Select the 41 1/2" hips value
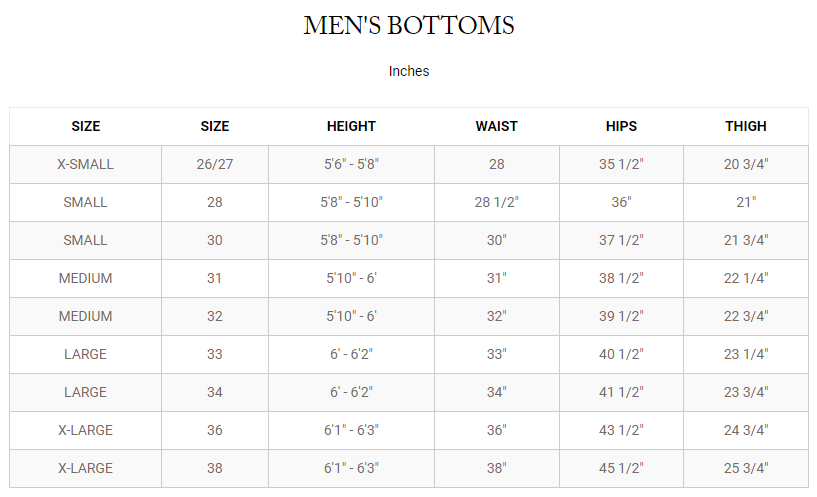Image resolution: width=817 pixels, height=497 pixels. [621, 392]
